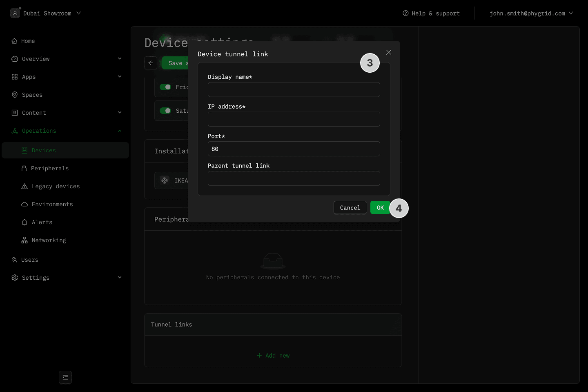The width and height of the screenshot is (588, 392).
Task: Open the john.smith account dropdown
Action: [531, 13]
